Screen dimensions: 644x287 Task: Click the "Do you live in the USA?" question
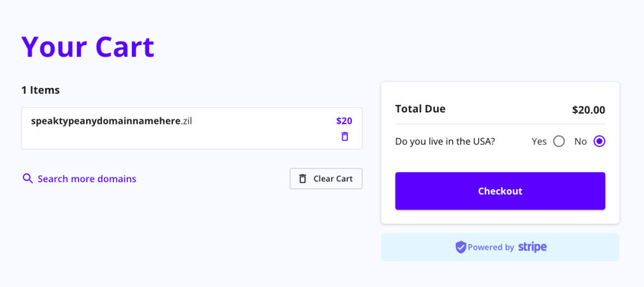[x=445, y=141]
